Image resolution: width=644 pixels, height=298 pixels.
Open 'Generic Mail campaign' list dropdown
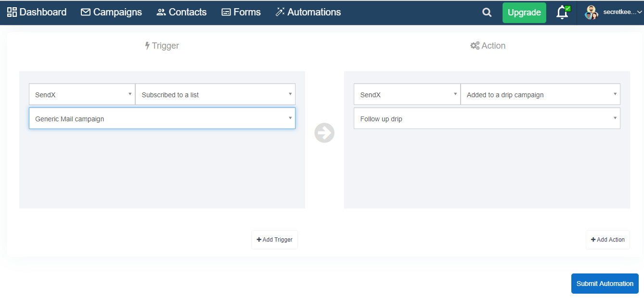point(162,118)
